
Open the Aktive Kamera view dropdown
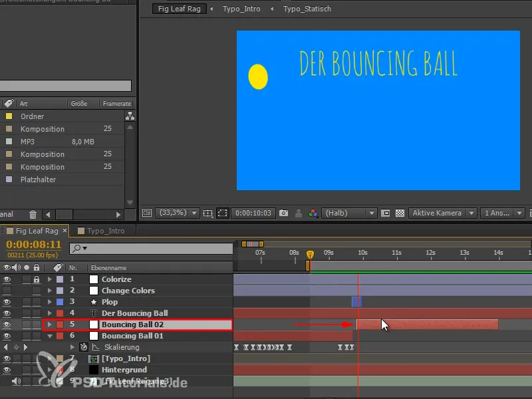(442, 213)
